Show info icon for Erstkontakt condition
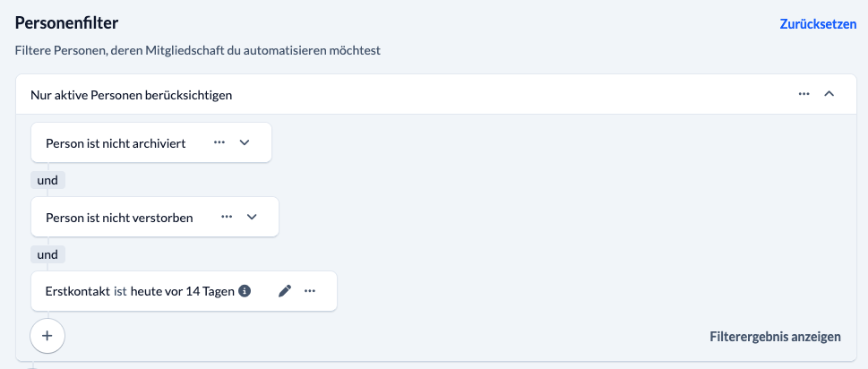Screen dimensions: 868x369 pyautogui.click(x=245, y=291)
